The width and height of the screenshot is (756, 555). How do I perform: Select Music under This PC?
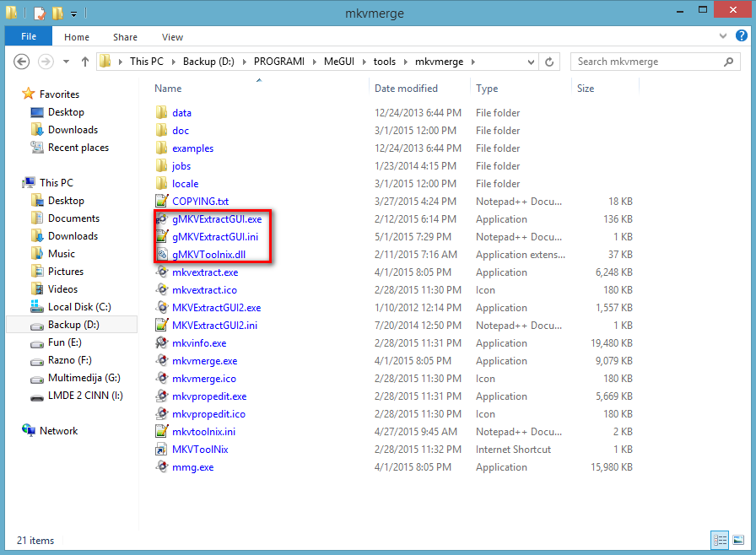(62, 253)
